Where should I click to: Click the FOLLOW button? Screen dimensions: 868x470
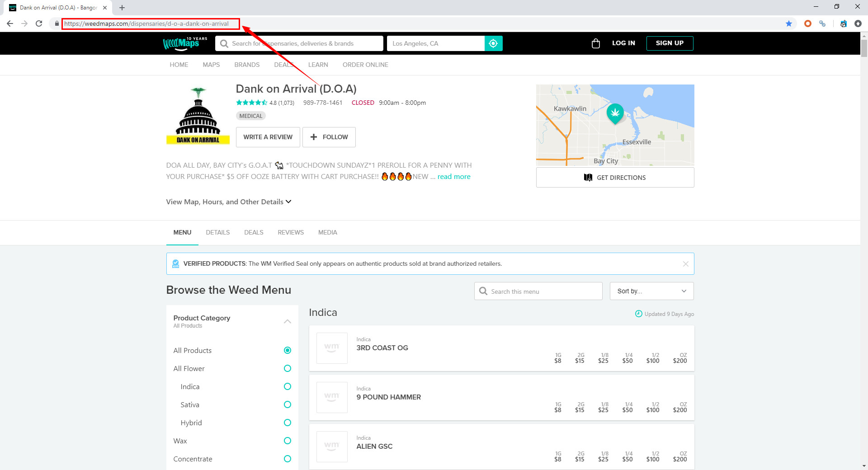[x=329, y=137]
